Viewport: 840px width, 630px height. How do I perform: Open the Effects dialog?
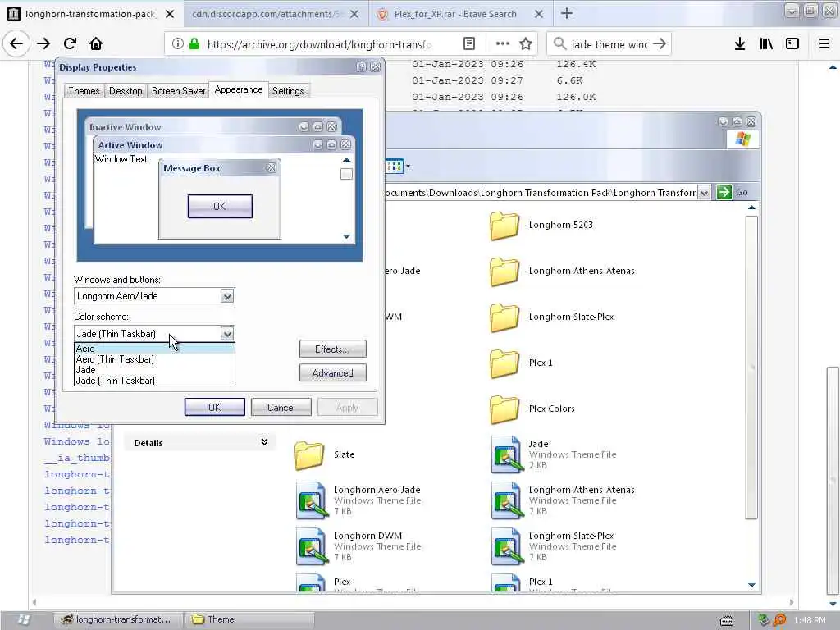[333, 349]
